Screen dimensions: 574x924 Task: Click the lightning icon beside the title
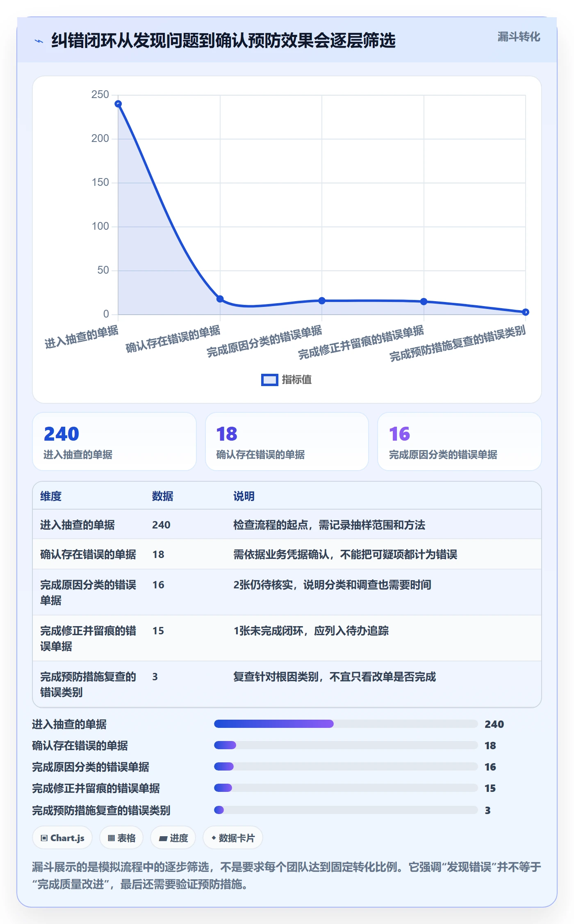point(39,41)
